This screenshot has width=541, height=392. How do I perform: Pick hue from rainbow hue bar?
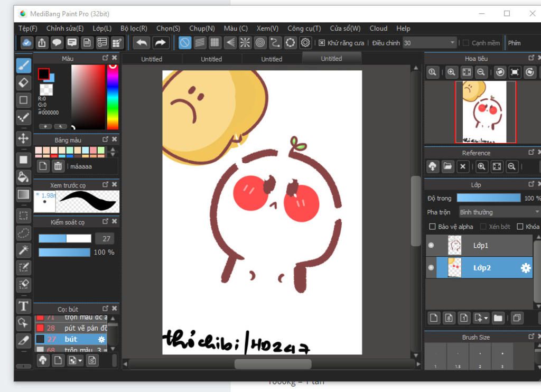(113, 97)
